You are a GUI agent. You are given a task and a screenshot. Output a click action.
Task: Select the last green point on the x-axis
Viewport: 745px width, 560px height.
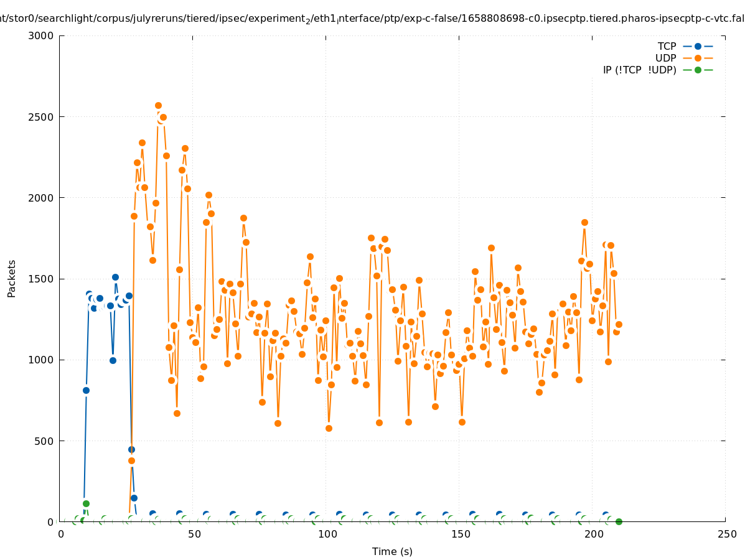[x=619, y=521]
